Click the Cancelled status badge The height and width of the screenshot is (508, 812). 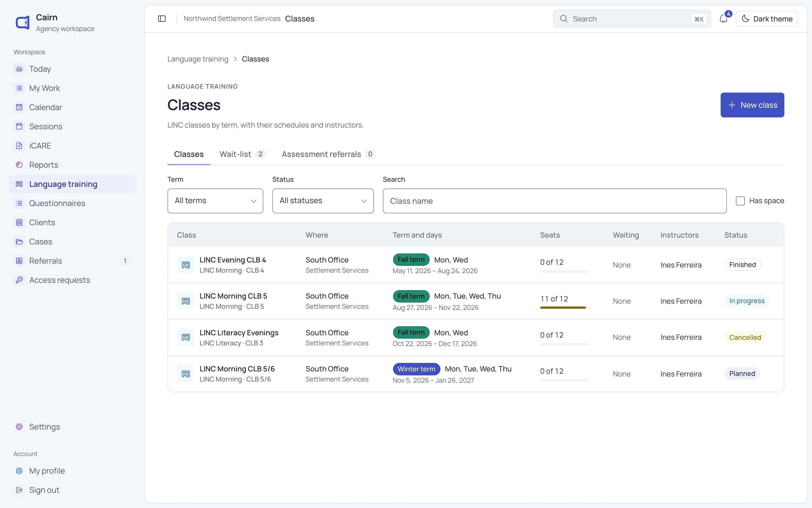click(x=745, y=337)
